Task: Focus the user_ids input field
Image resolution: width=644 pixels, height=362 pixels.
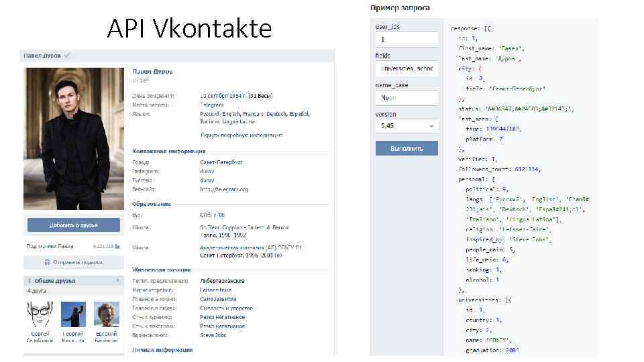Action: (x=407, y=40)
